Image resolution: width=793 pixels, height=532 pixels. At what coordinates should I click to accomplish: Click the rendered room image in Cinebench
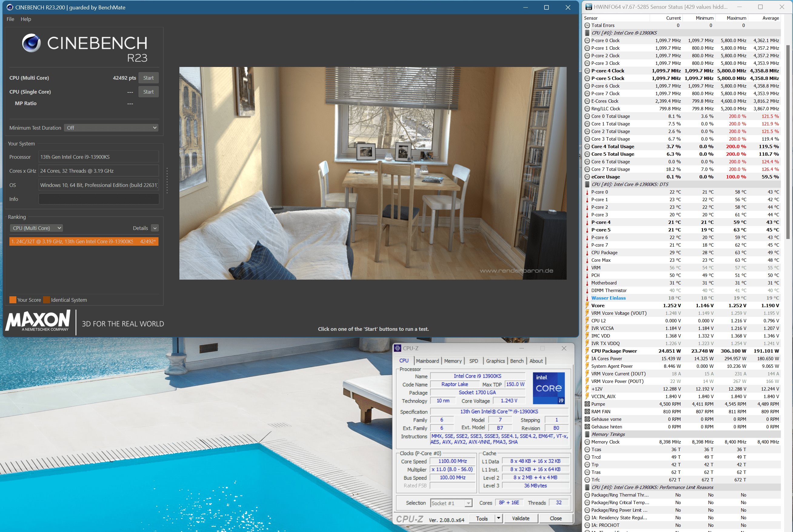click(373, 173)
